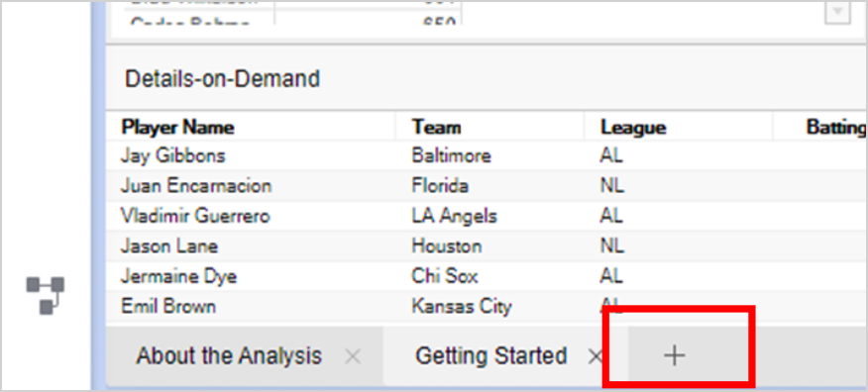Screen dimensions: 868x392
Task: Switch to the About the Analysis tab
Action: (x=229, y=355)
